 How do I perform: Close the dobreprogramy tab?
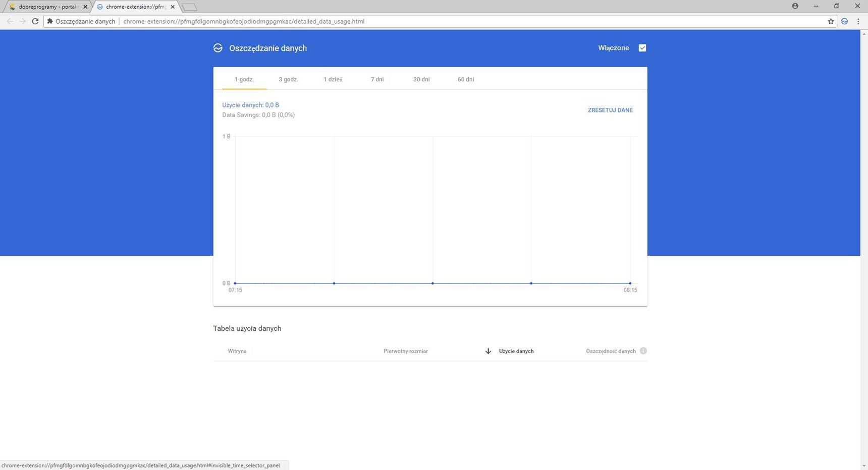[x=85, y=7]
